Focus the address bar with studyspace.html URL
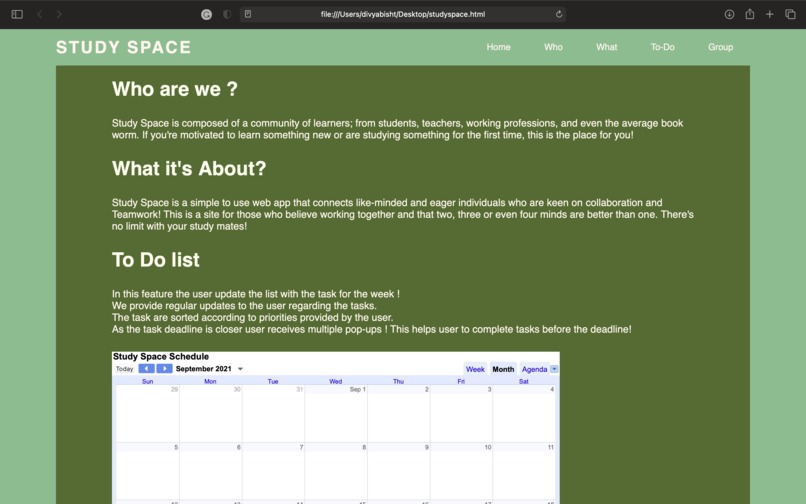 click(x=402, y=14)
